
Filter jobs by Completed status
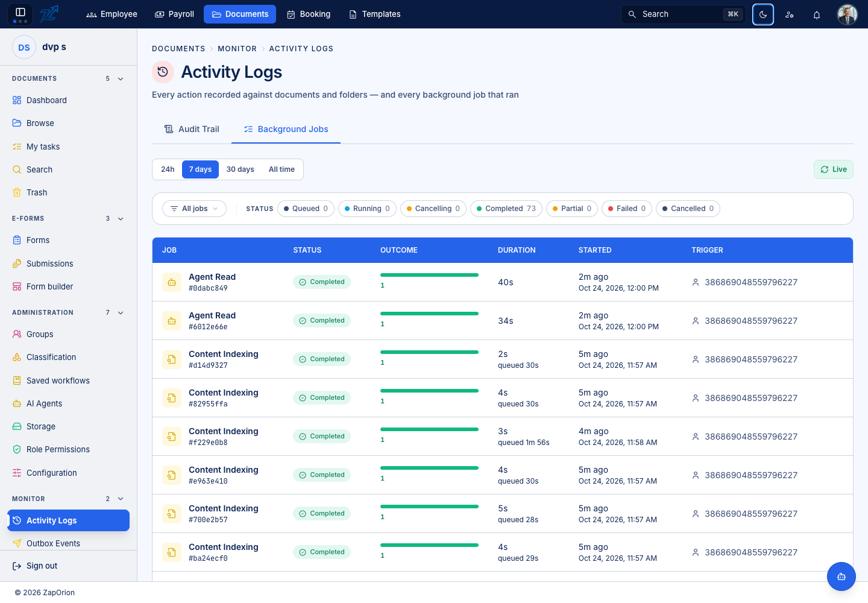pos(506,209)
